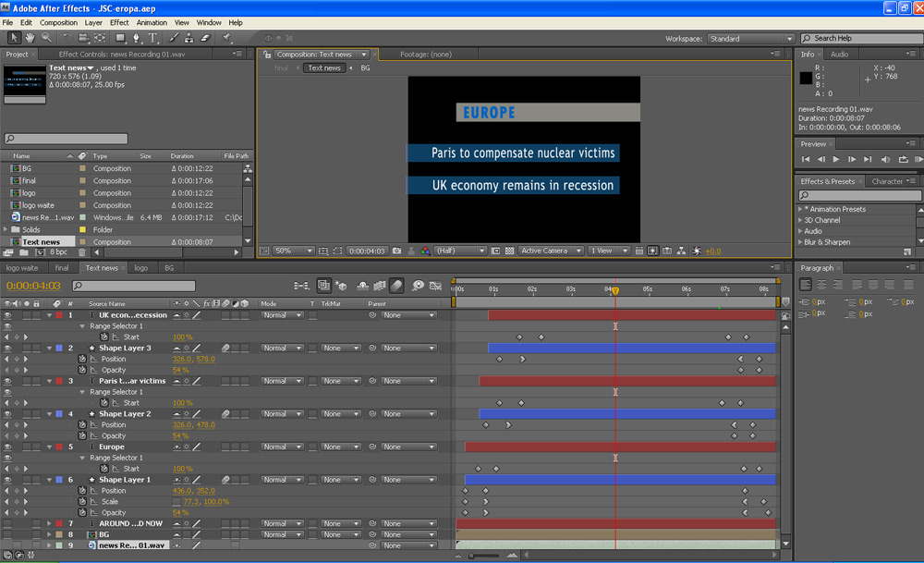The height and width of the screenshot is (563, 924).
Task: Open the Workspace dropdown showing Standard
Action: click(750, 38)
